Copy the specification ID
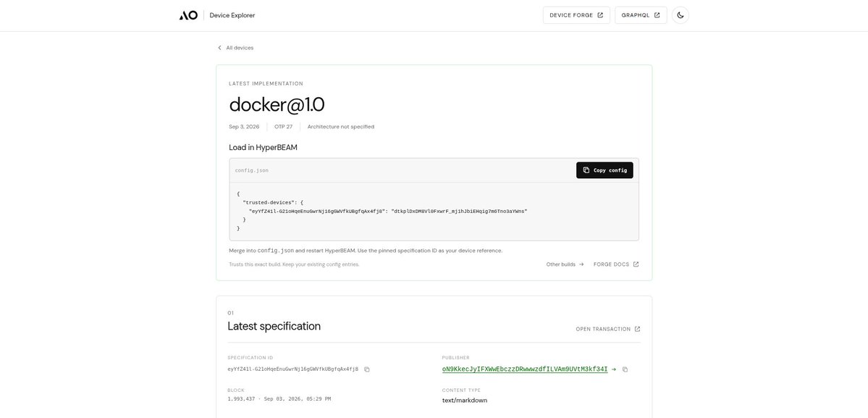Image resolution: width=868 pixels, height=418 pixels. click(367, 369)
